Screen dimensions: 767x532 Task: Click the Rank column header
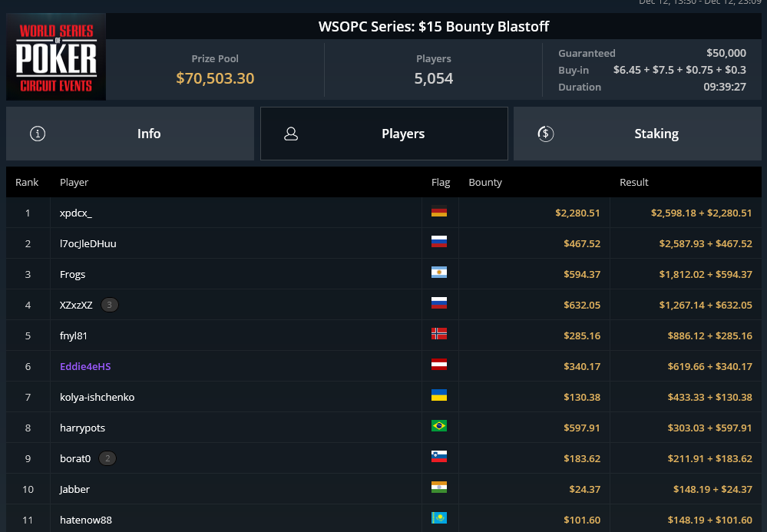[26, 183]
